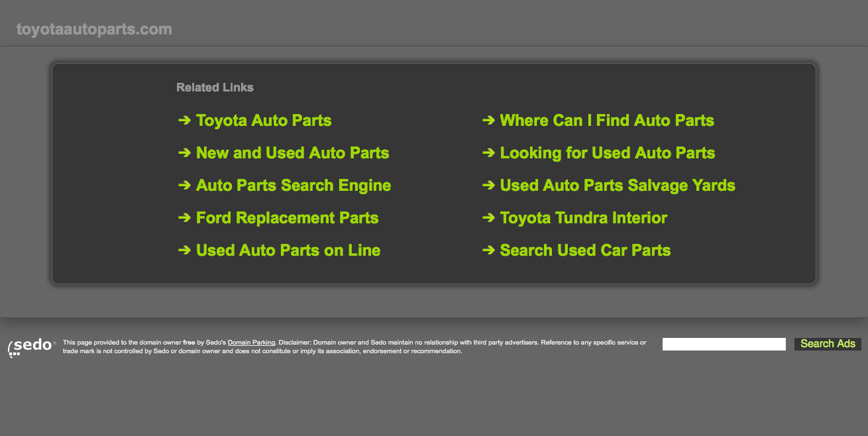Open the Used Auto Parts on Line link
The height and width of the screenshot is (436, 868).
click(288, 250)
